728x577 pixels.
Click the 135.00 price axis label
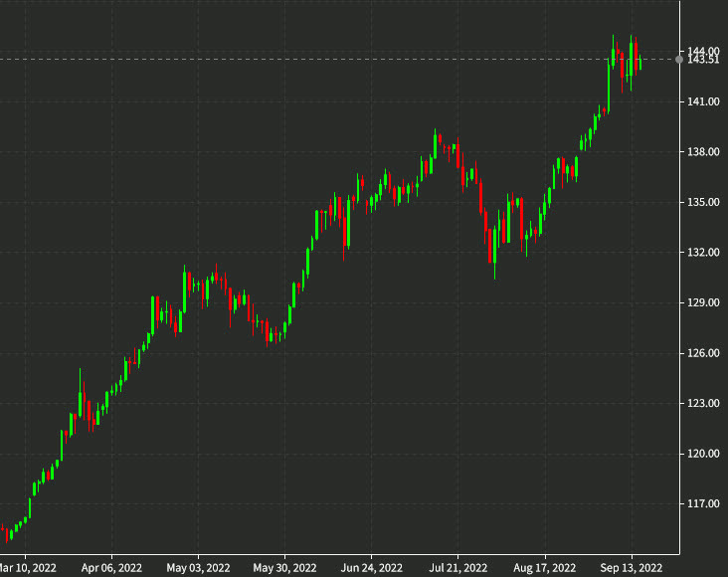[703, 202]
